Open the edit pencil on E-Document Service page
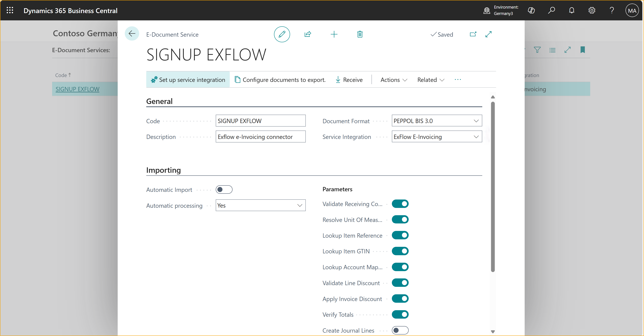 click(282, 34)
